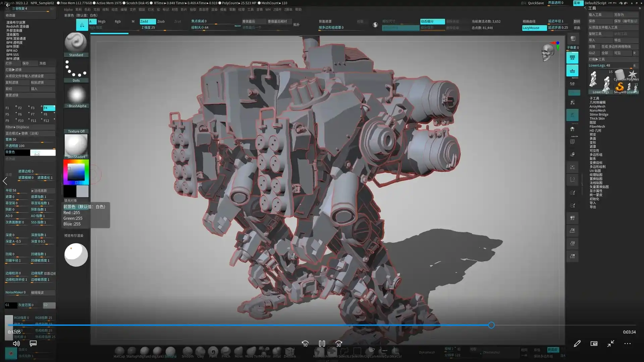Select the Standard brush thumbnail
644x362 pixels.
click(76, 43)
